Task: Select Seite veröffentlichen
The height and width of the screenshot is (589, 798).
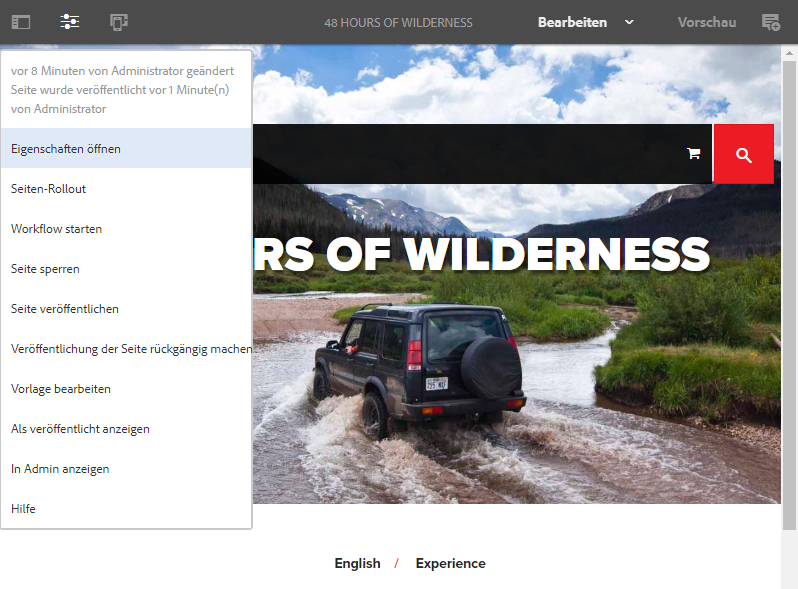Action: coord(126,309)
